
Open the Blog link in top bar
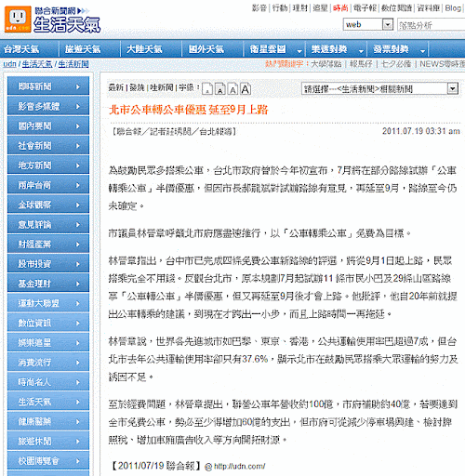[x=453, y=8]
